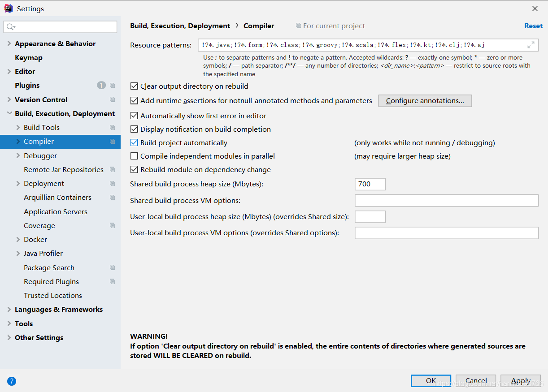The width and height of the screenshot is (548, 392).
Task: Enable Compile independent modules in parallel
Action: click(x=134, y=156)
